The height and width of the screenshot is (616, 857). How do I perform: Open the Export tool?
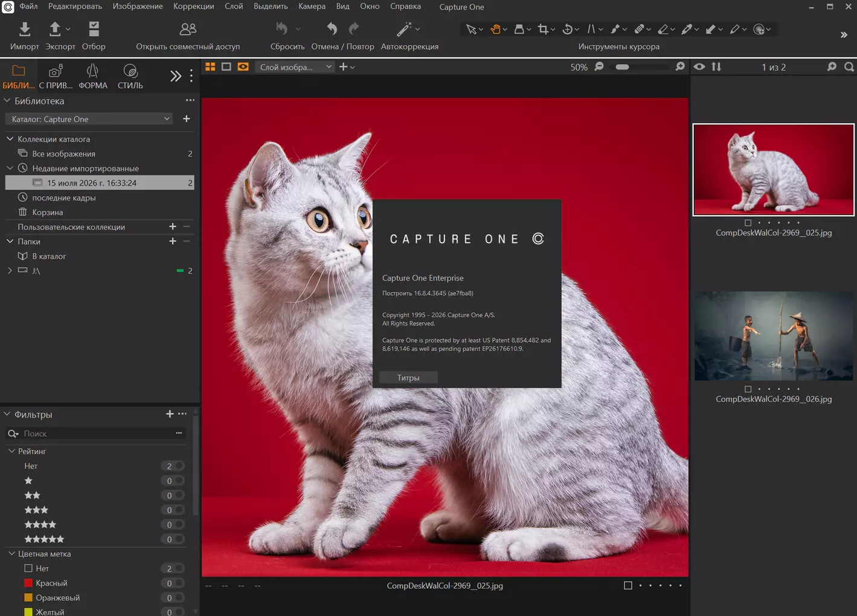[x=55, y=29]
